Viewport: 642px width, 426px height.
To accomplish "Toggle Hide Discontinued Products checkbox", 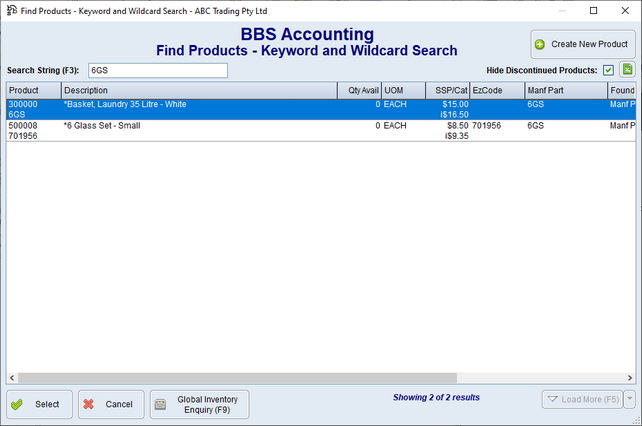I will (x=608, y=70).
